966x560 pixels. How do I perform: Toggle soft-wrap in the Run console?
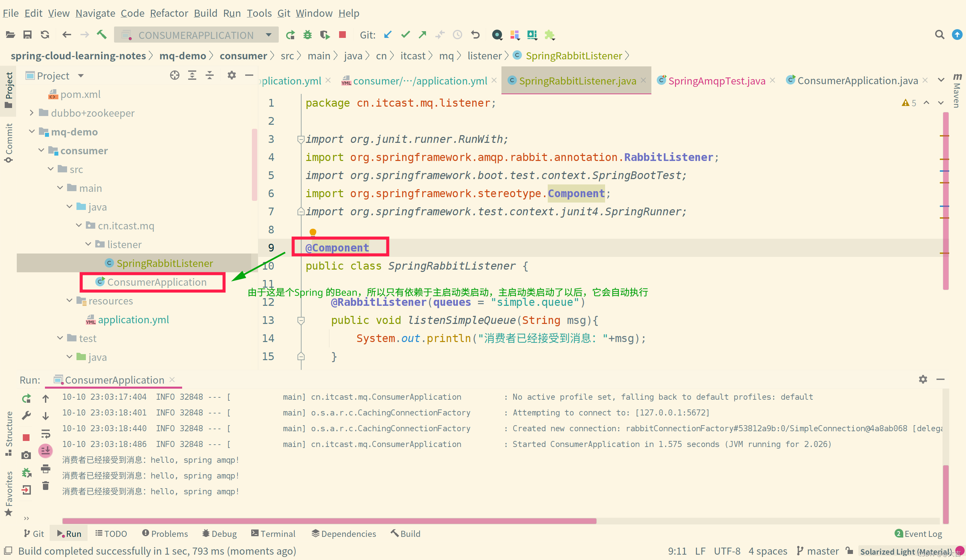click(46, 434)
